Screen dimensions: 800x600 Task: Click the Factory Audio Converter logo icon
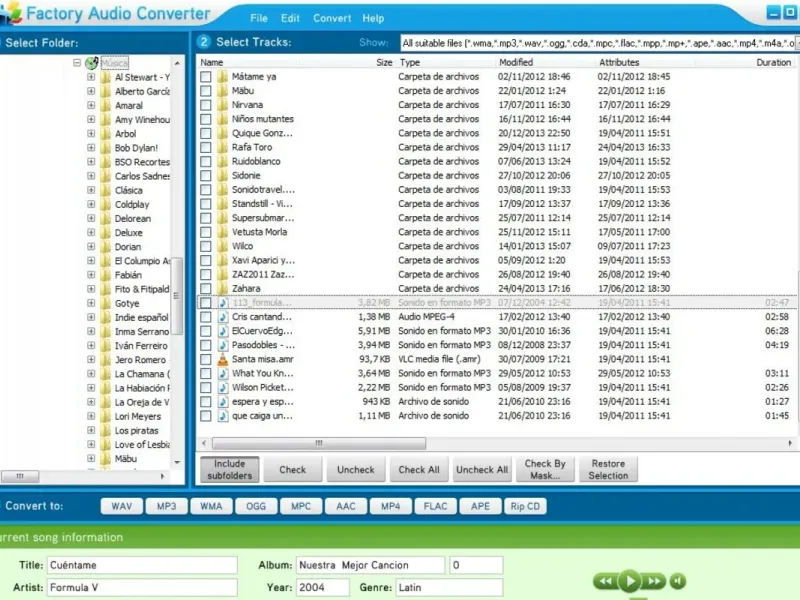tap(11, 12)
